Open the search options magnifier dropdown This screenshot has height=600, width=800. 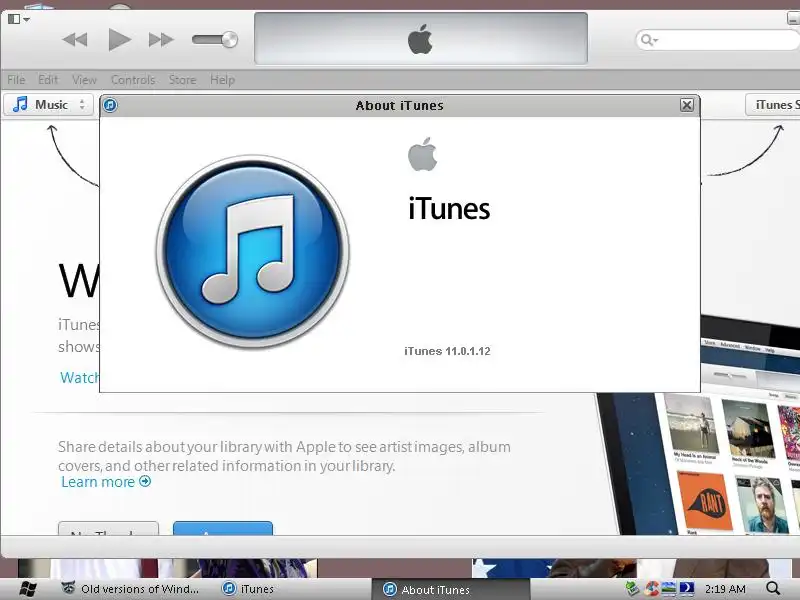tap(649, 40)
